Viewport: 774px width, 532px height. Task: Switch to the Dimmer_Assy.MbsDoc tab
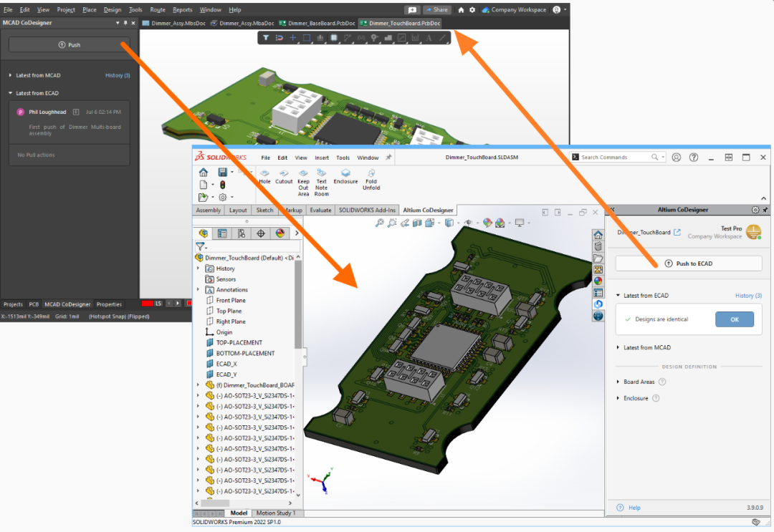(x=173, y=23)
